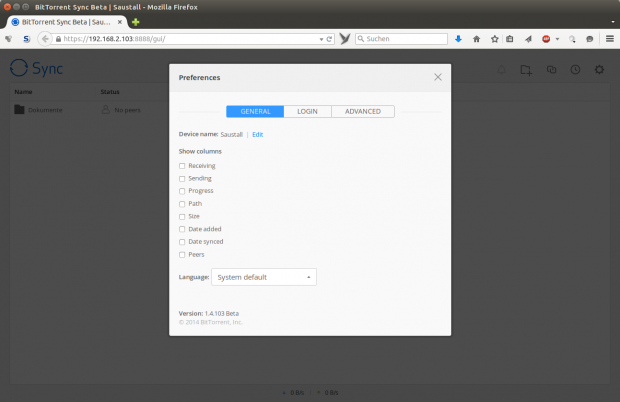The width and height of the screenshot is (620, 402).
Task: Click the red Adblock icon
Action: 546,39
